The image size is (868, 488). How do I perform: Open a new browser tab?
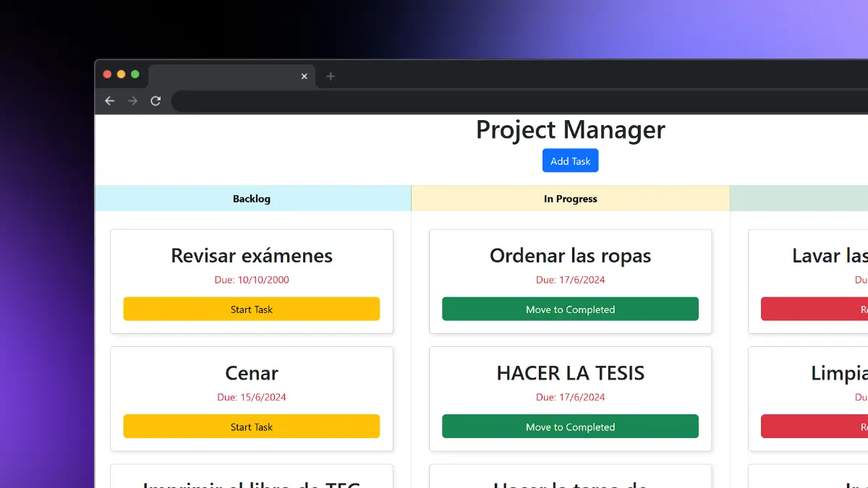coord(331,76)
